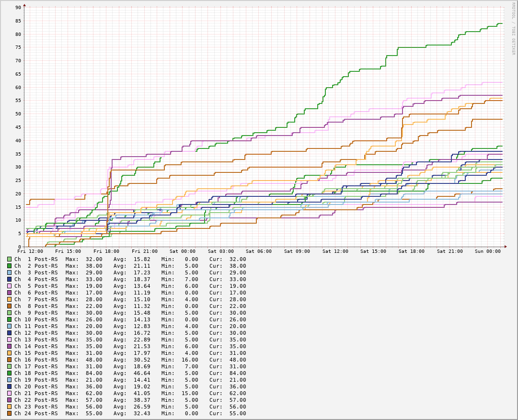Click Ch 18 Max value 84.00
The image size is (518, 420).
tap(94, 373)
